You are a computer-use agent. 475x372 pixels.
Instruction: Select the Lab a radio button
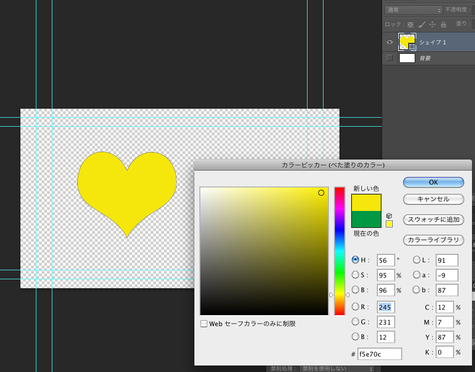(416, 275)
